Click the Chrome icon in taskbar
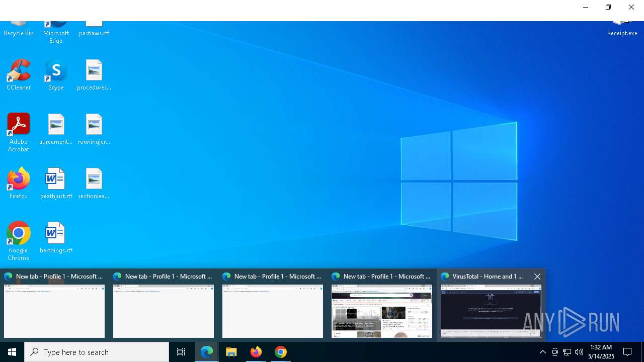Image resolution: width=644 pixels, height=362 pixels. (281, 352)
